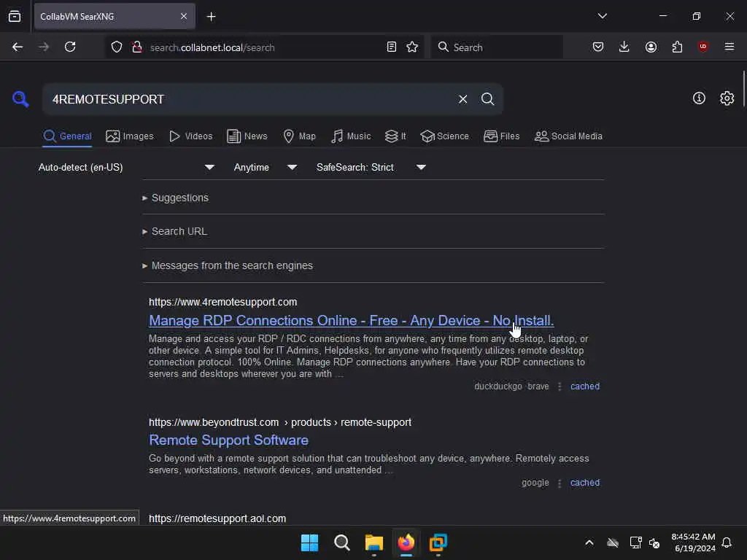Open the Anytime time range dropdown
This screenshot has width=747, height=560.
tap(266, 167)
